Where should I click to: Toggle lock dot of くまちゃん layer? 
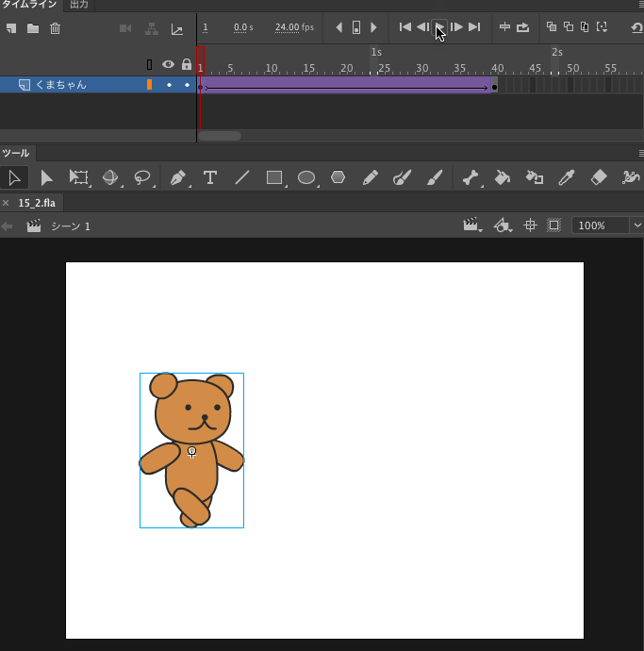[187, 85]
